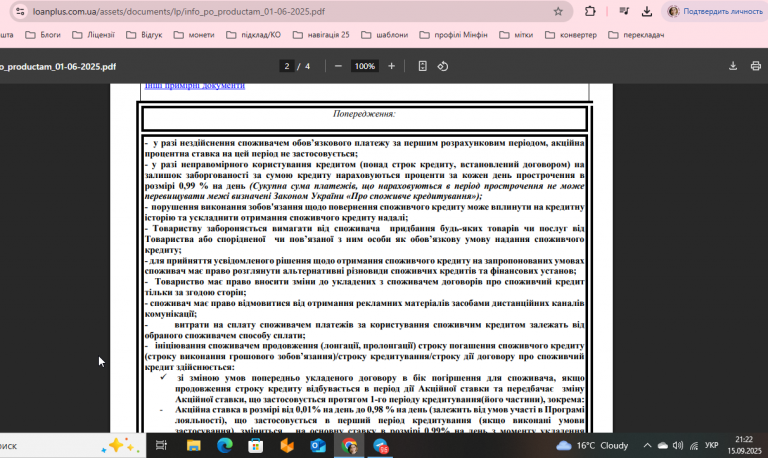Open the мітки bookmarks folder
The height and width of the screenshot is (458, 768).
point(516,35)
